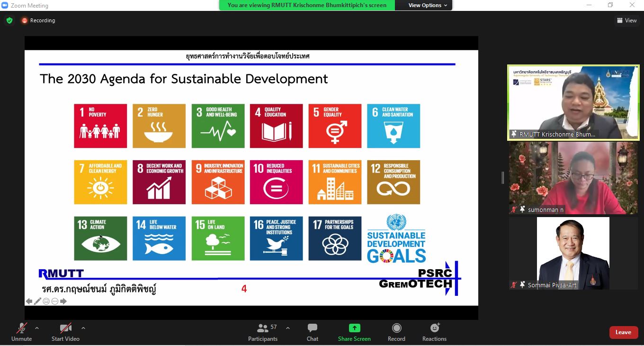Click the Reduced Inequalities goal 10 tile
Screen dimensions: 644x346
pyautogui.click(x=277, y=182)
